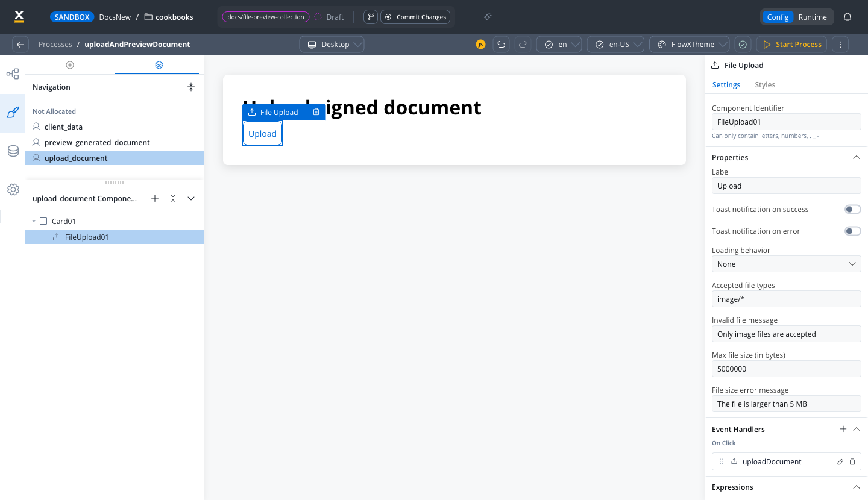Open the more options kebab menu
Viewport: 868px width, 500px height.
(x=840, y=45)
